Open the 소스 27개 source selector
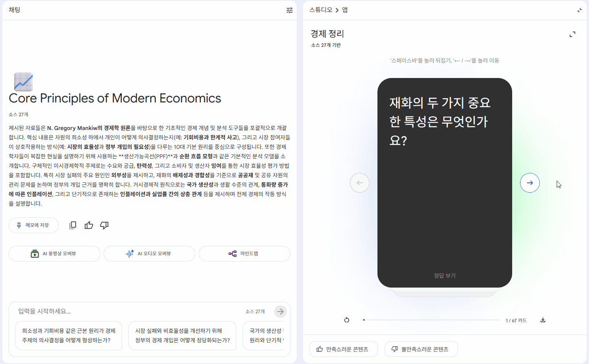This screenshot has height=364, width=589. pos(255,311)
